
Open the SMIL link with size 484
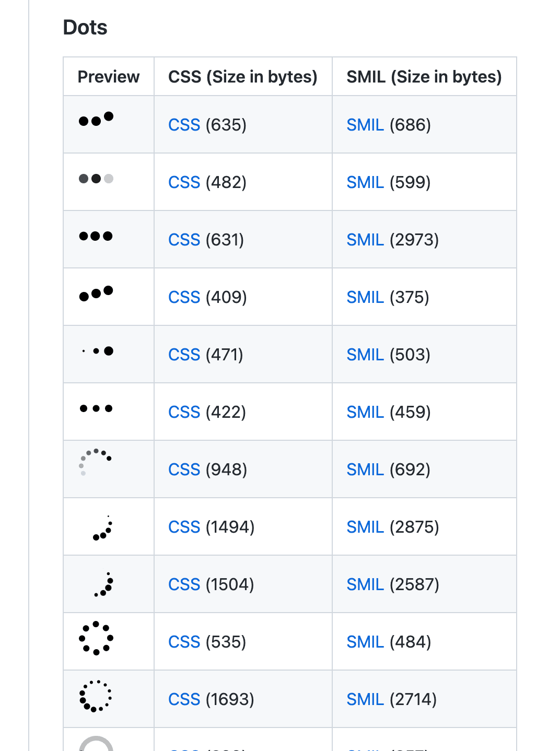(x=365, y=642)
